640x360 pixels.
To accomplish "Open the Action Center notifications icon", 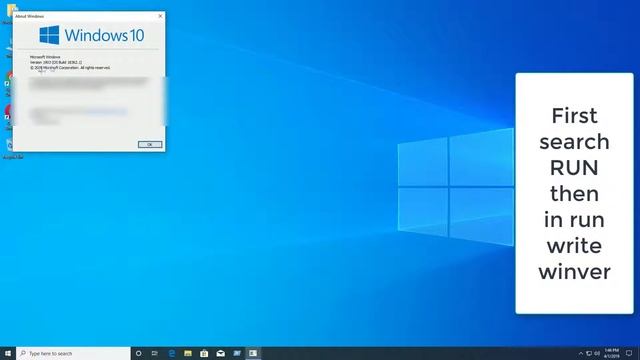I will tap(629, 353).
